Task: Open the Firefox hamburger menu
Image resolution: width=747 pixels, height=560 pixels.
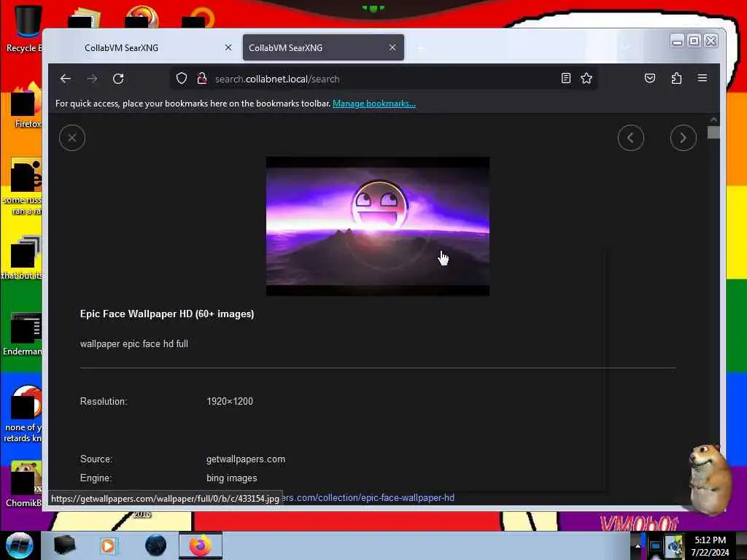Action: (703, 78)
